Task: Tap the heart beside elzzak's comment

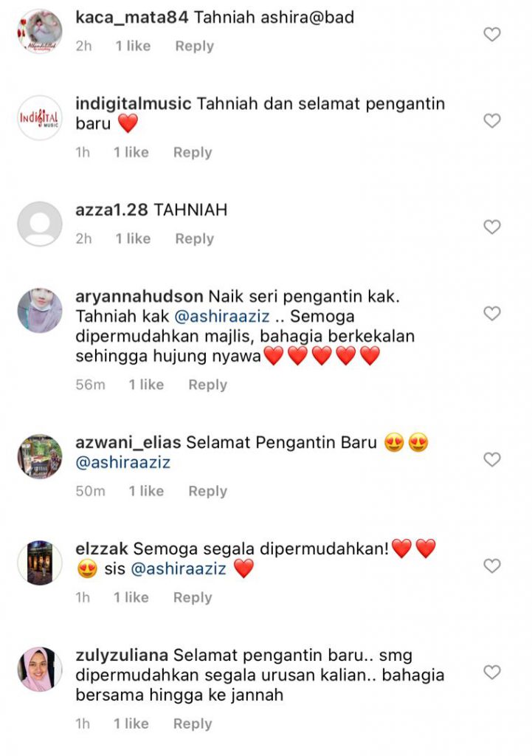Action: 492,566
